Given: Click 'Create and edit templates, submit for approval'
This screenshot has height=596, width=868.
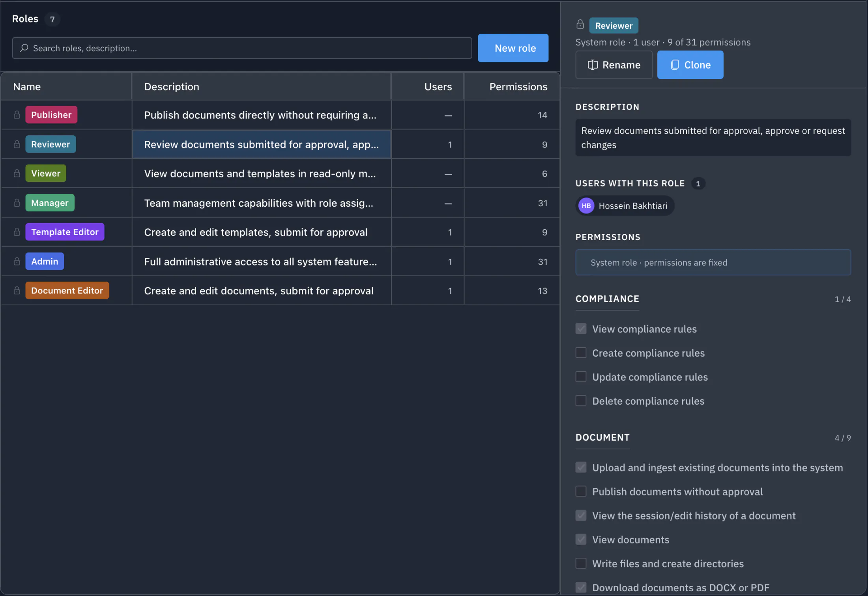Looking at the screenshot, I should pyautogui.click(x=256, y=232).
